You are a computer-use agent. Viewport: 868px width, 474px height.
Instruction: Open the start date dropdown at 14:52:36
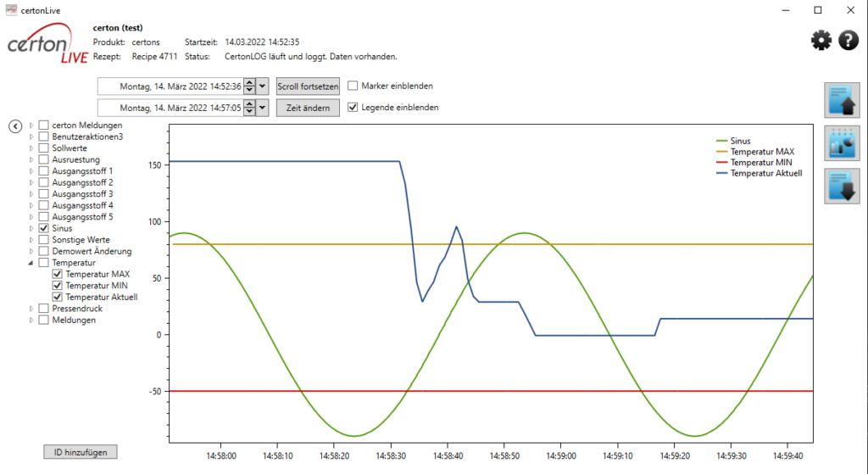[263, 86]
